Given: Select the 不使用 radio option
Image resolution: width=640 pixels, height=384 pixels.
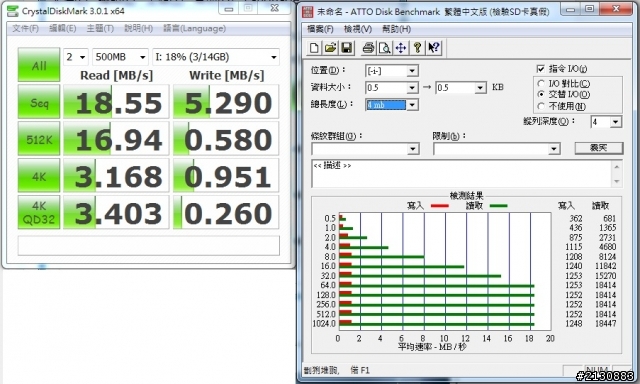Looking at the screenshot, I should coord(541,106).
